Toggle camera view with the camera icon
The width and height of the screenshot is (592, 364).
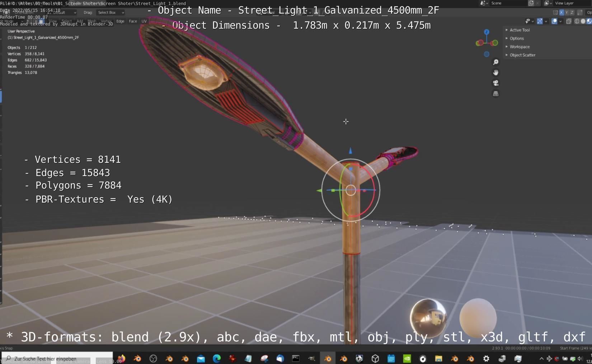(x=495, y=83)
